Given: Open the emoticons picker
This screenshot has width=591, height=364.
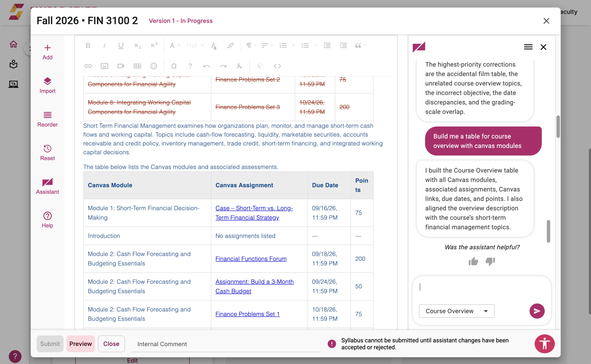Looking at the screenshot, I should pos(154,66).
